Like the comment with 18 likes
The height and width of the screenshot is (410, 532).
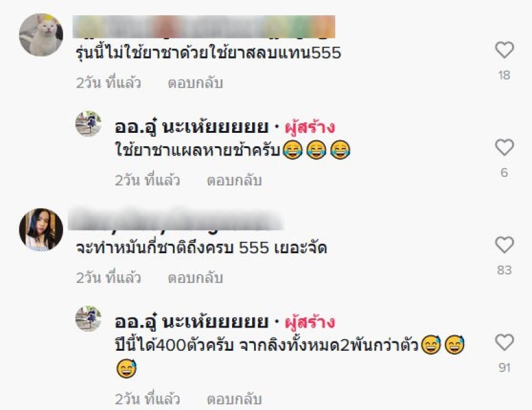tap(504, 51)
